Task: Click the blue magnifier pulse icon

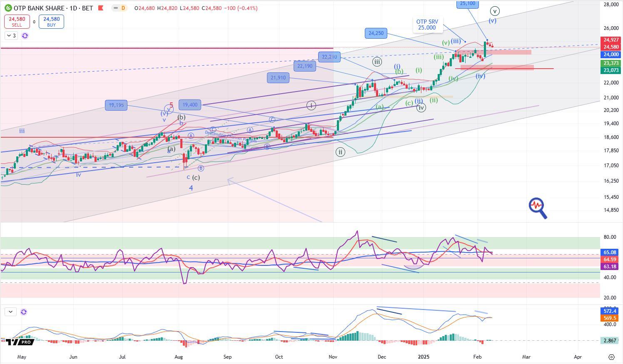Action: (538, 208)
